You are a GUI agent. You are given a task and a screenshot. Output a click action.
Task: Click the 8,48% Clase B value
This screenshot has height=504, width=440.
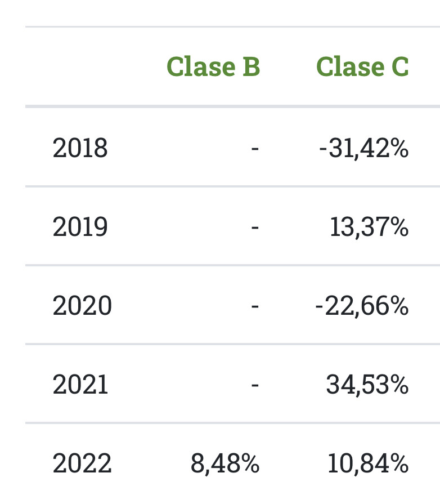pos(225,464)
